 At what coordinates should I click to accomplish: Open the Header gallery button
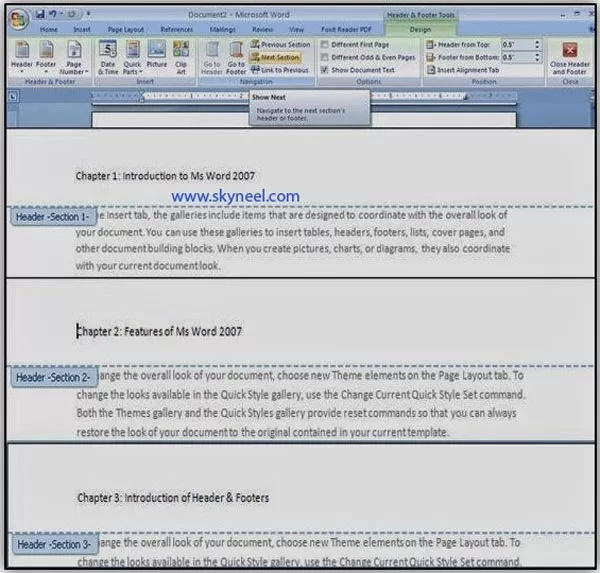coord(22,57)
